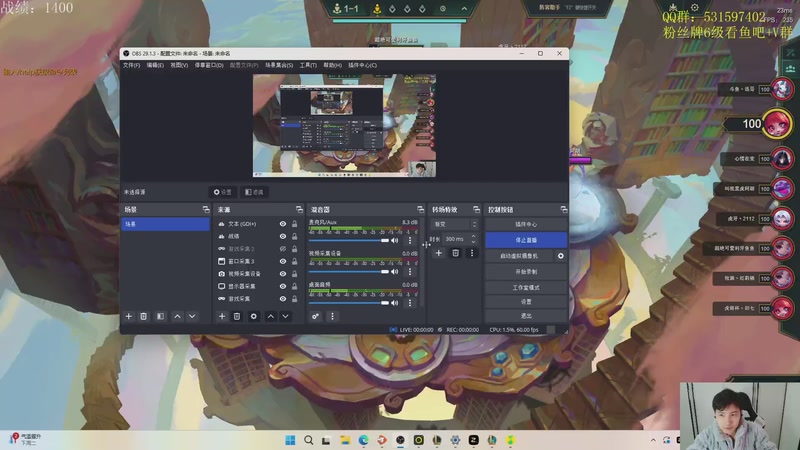Open 设置 in the Controls panel
The width and height of the screenshot is (800, 450).
coord(526,302)
